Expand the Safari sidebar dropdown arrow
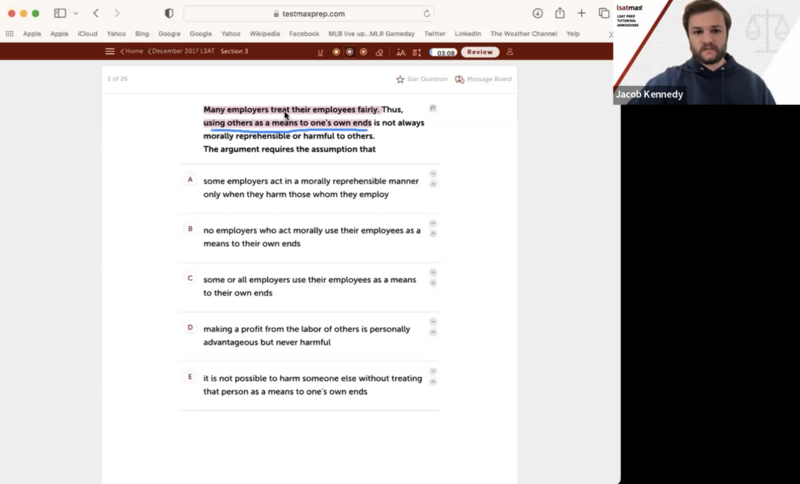Screen dimensions: 800x484 [x=76, y=13]
